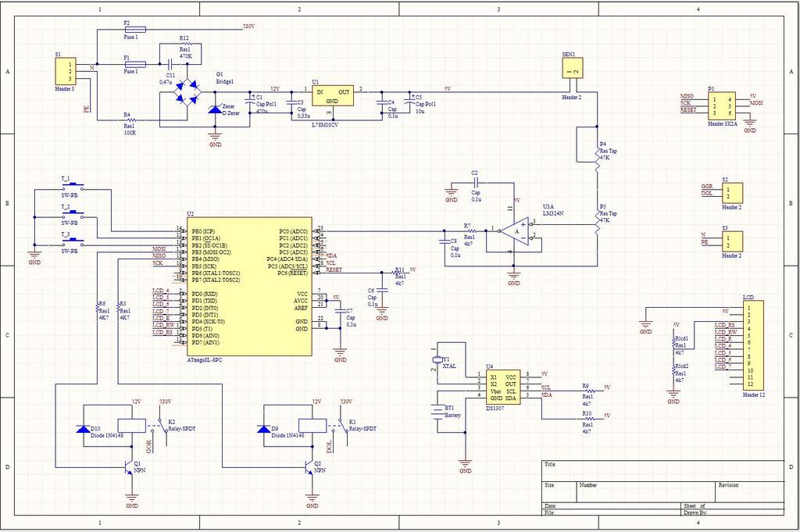Select the G1 bridge rectifier

point(187,92)
